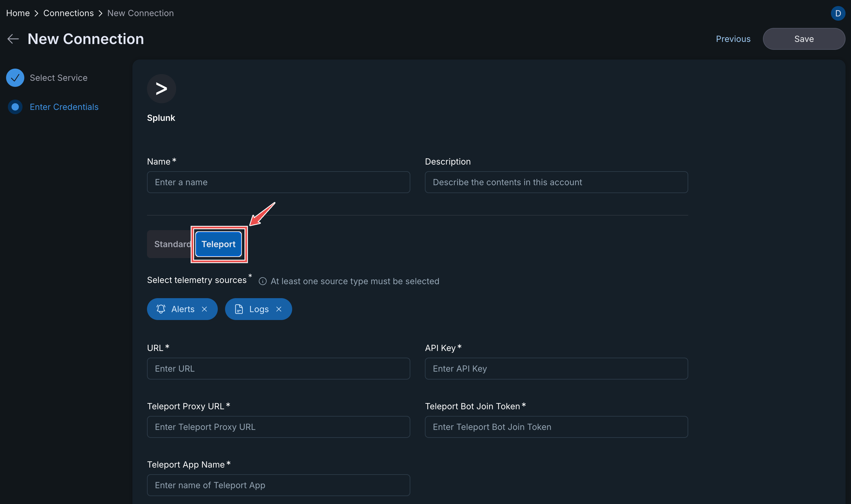851x504 pixels.
Task: Click the bell icon inside the Alerts chip
Action: [161, 309]
